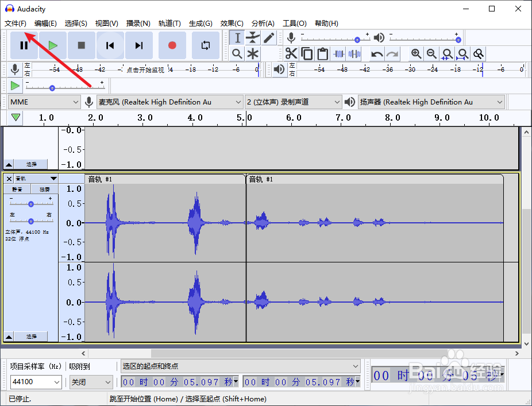Redo the last undone action
The image size is (532, 406).
tap(392, 53)
